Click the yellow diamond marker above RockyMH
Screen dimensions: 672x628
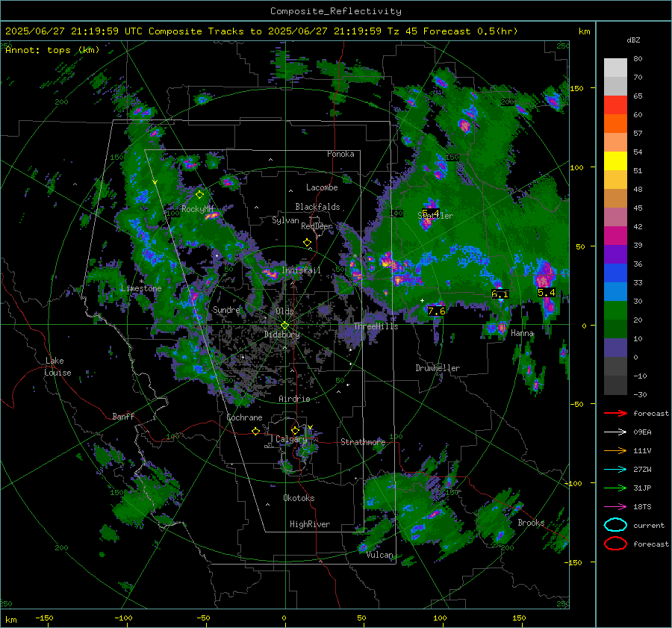(x=199, y=195)
